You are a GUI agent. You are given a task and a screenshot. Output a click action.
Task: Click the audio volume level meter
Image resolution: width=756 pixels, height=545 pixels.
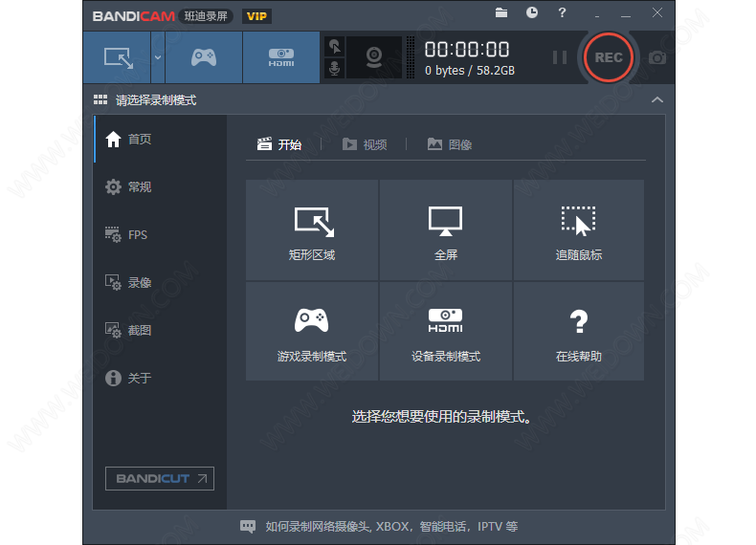click(411, 57)
